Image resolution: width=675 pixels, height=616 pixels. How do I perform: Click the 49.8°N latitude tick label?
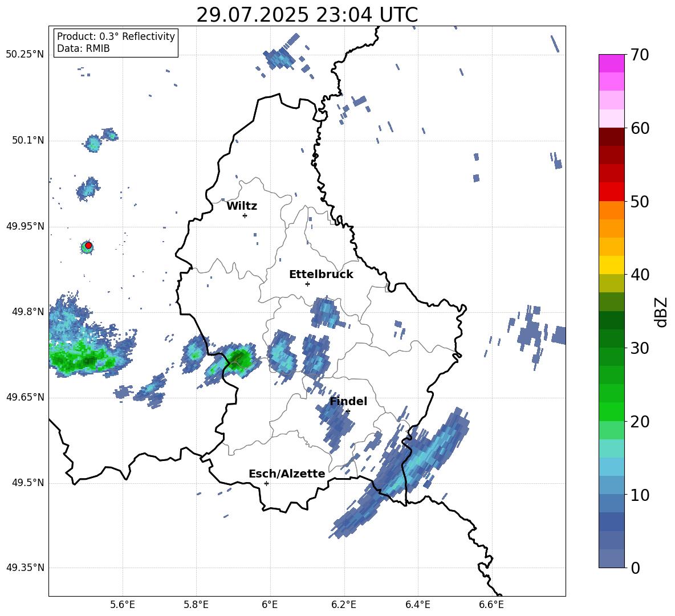[x=27, y=312]
